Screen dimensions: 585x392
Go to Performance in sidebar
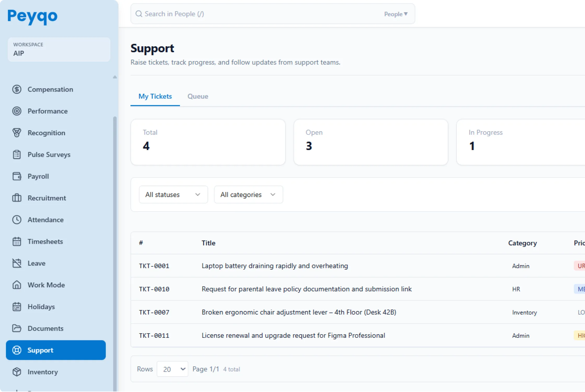(56, 111)
